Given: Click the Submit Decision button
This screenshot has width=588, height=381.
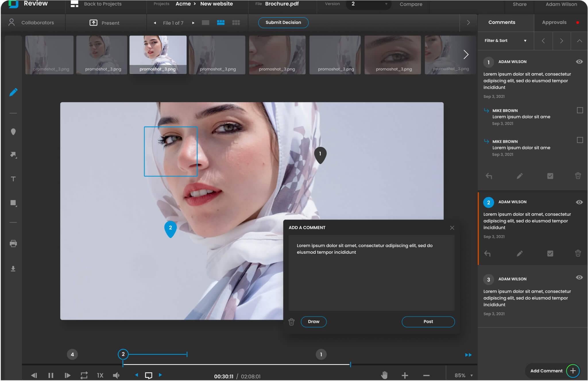Looking at the screenshot, I should pos(283,22).
